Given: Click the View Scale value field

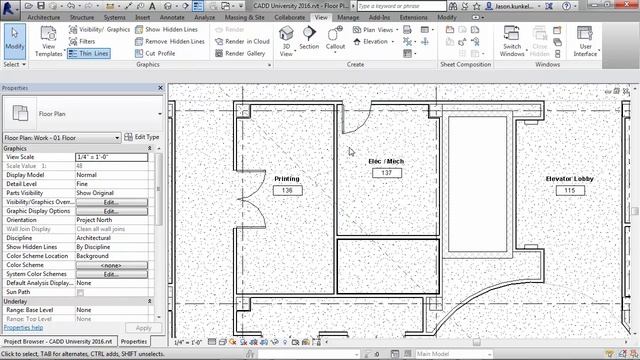Looking at the screenshot, I should (x=111, y=157).
